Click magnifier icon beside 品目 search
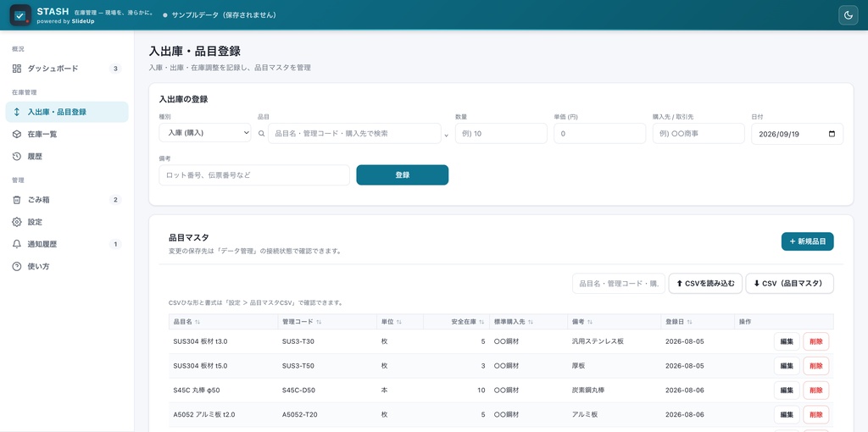The height and width of the screenshot is (432, 868). pos(262,133)
